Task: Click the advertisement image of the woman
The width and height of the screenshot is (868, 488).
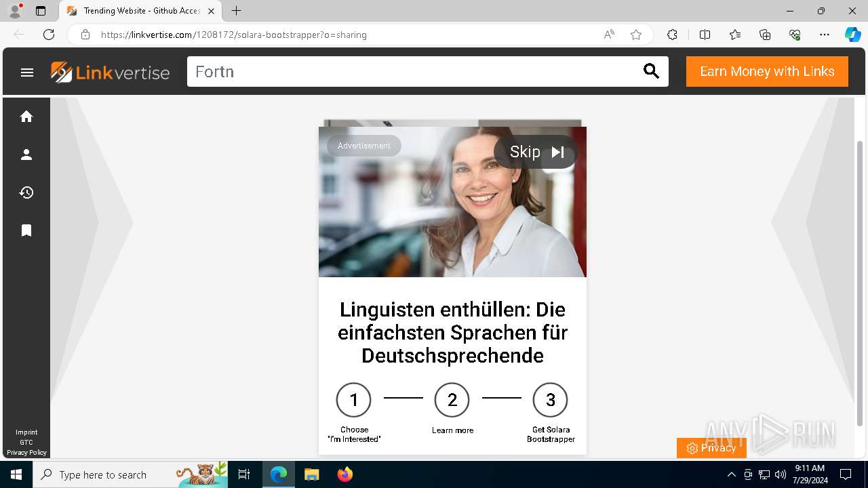Action: pos(452,202)
